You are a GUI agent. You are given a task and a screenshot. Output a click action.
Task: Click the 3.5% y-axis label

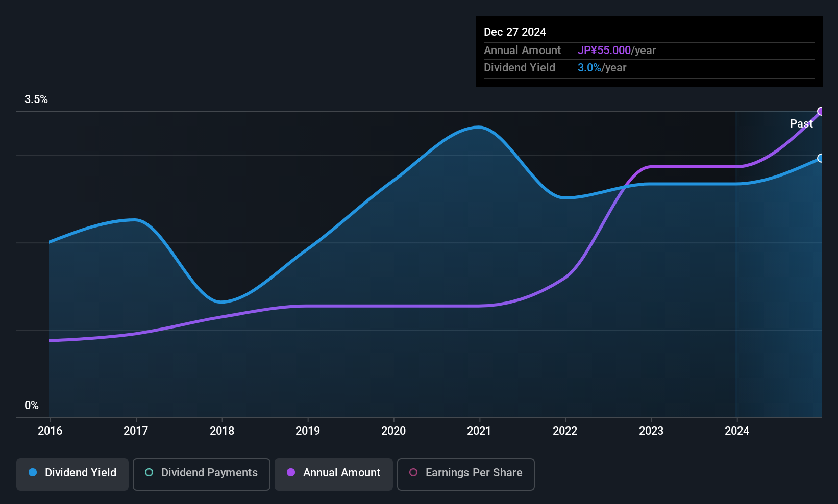coord(36,99)
